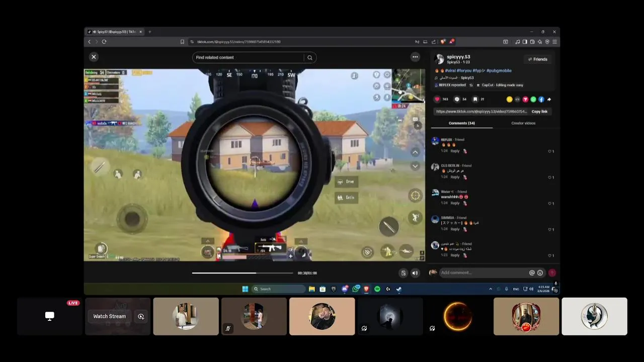Reply to SIMMBA's comment
This screenshot has width=644, height=362.
pyautogui.click(x=455, y=229)
